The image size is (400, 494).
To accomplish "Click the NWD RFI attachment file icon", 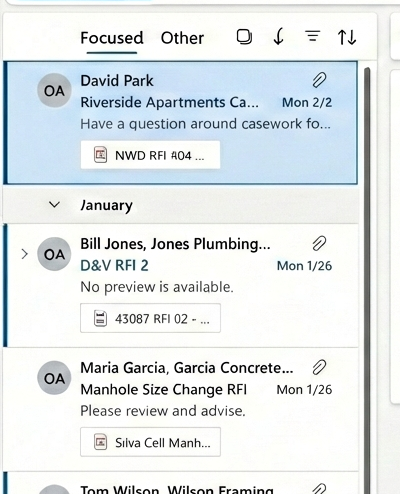I will (x=100, y=155).
